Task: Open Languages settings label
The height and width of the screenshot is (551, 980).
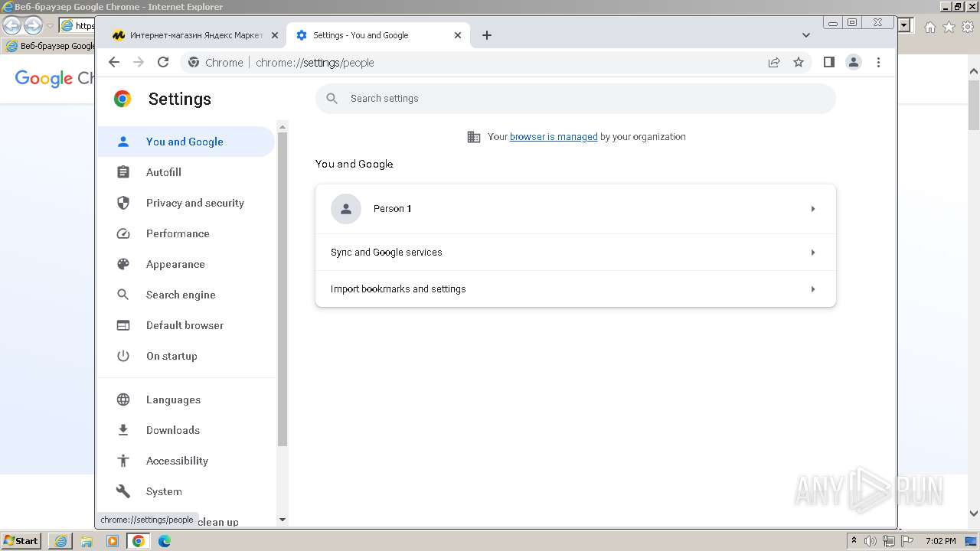Action: pos(173,399)
